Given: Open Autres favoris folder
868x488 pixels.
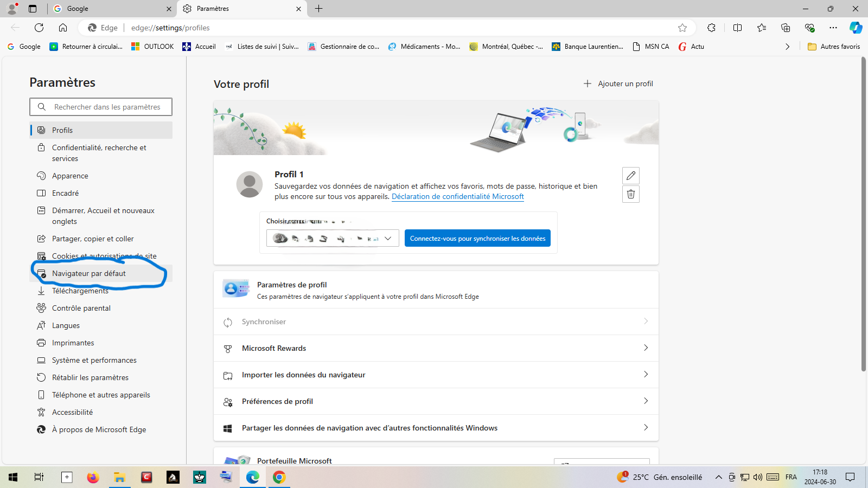Looking at the screenshot, I should coord(834,47).
